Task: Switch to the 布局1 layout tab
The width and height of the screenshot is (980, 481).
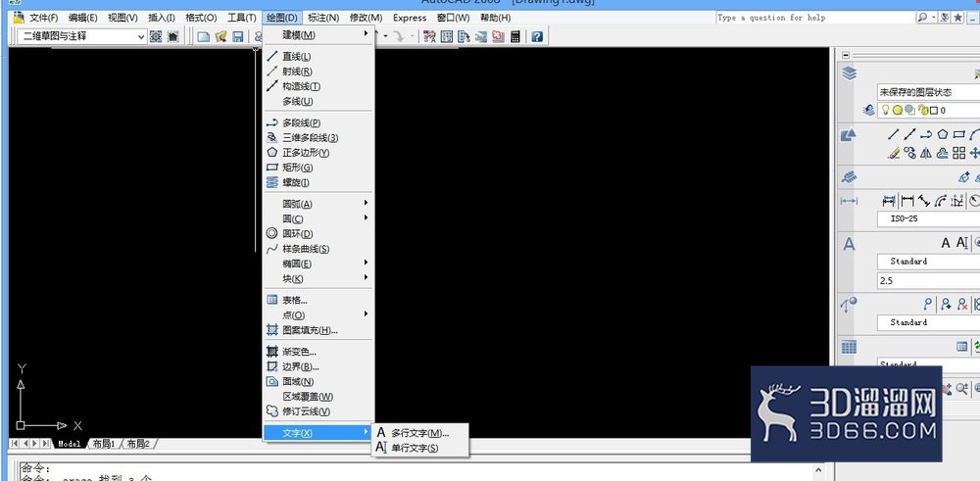Action: tap(104, 444)
